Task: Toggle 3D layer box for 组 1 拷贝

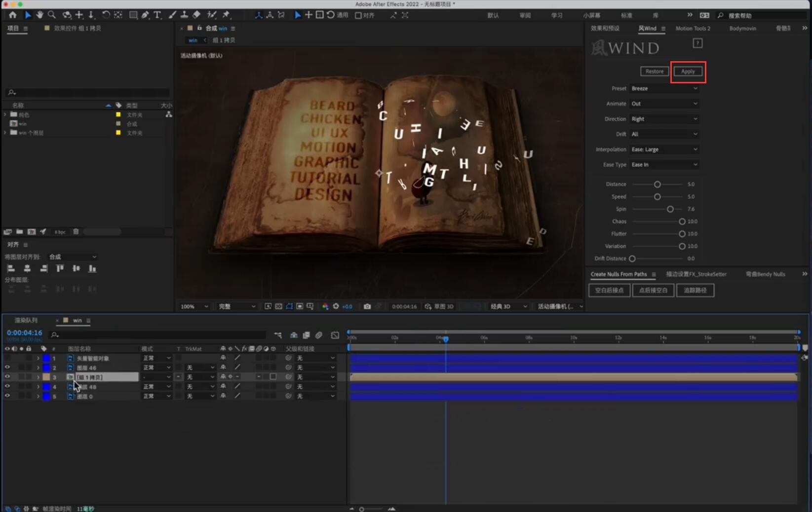Action: pyautogui.click(x=273, y=377)
